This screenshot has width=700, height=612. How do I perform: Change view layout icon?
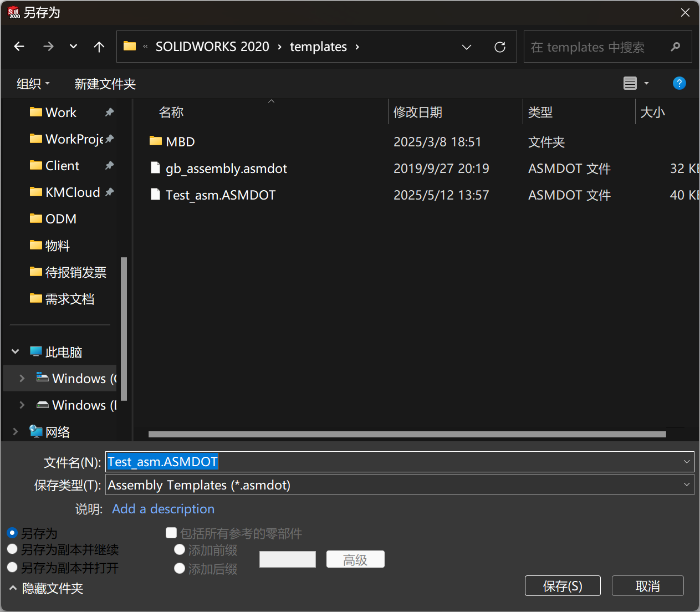point(630,83)
